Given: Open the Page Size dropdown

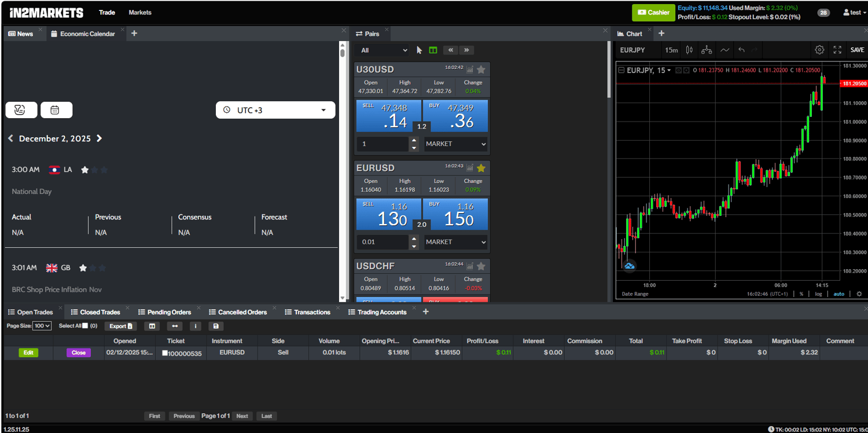Looking at the screenshot, I should tap(42, 326).
